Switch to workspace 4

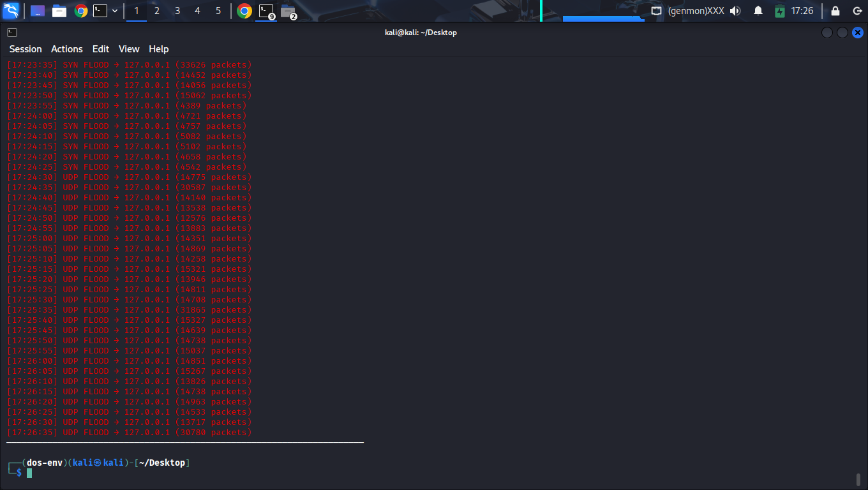197,11
